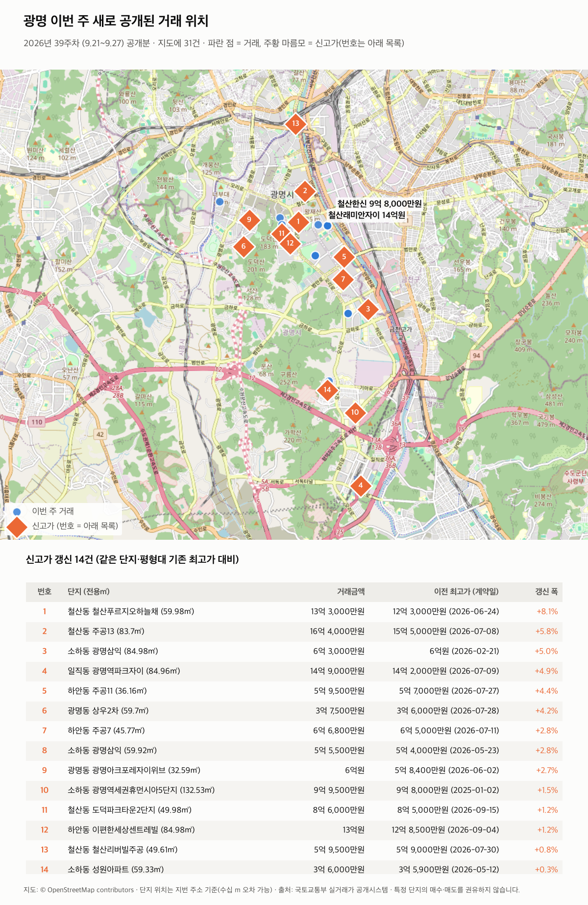
Task: Click map diamond marker 14
Action: [x=327, y=390]
